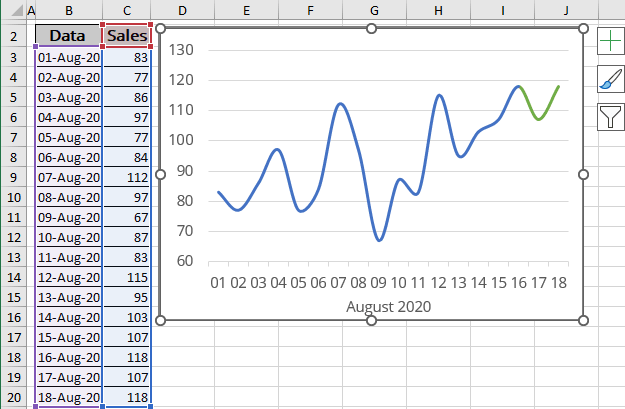Select the sales value 112
This screenshot has height=409, width=625.
pos(127,177)
